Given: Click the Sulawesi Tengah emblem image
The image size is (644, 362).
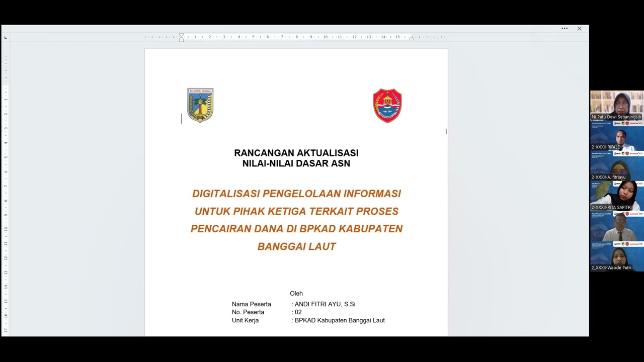Looking at the screenshot, I should pyautogui.click(x=200, y=105).
